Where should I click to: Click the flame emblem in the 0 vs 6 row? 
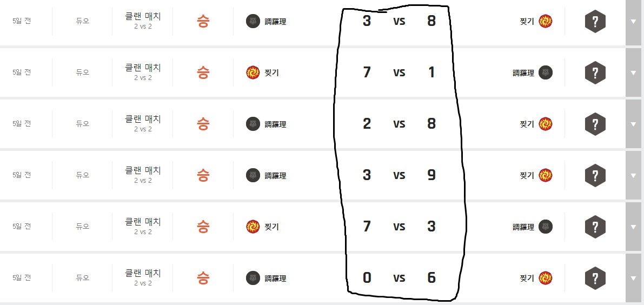pos(546,278)
